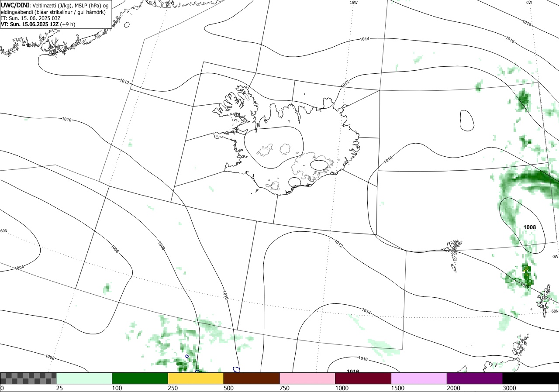Image resolution: width=559 pixels, height=392 pixels.
Task: Select the pink 750–1000 legend swatch
Action: (x=307, y=378)
